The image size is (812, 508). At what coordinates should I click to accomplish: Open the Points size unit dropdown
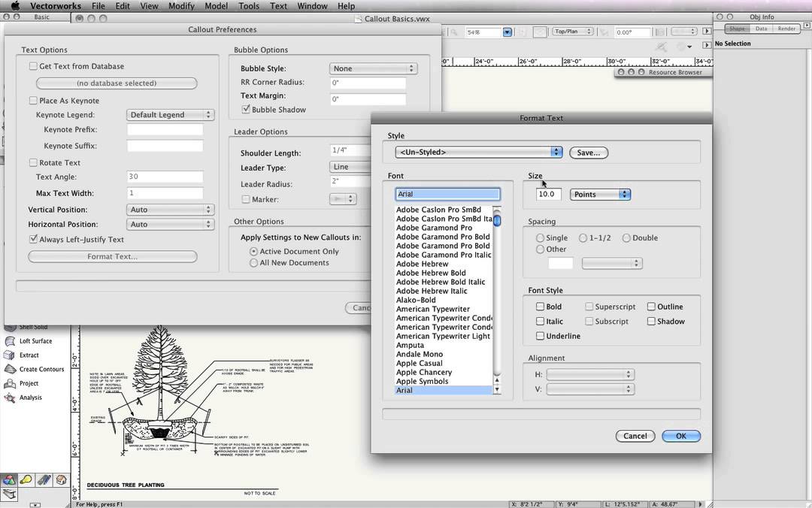point(600,194)
